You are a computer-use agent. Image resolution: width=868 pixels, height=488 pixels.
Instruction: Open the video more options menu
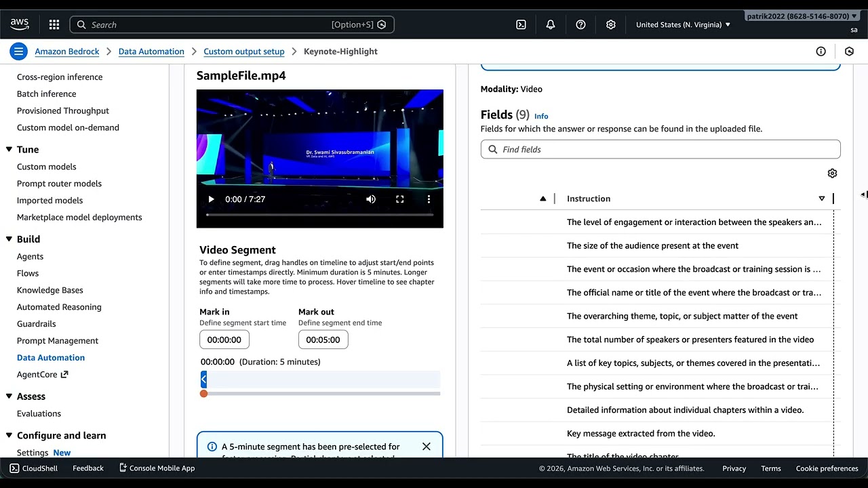click(429, 199)
